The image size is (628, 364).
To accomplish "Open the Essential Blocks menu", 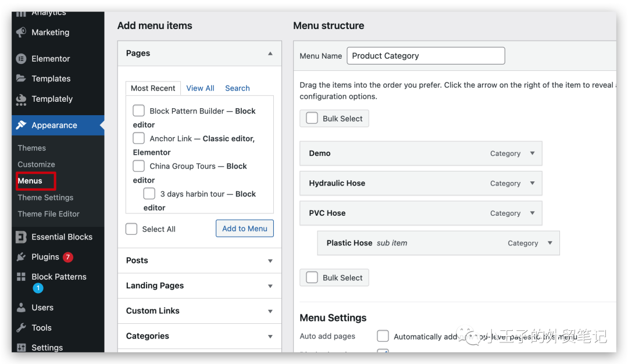I will coord(62,237).
